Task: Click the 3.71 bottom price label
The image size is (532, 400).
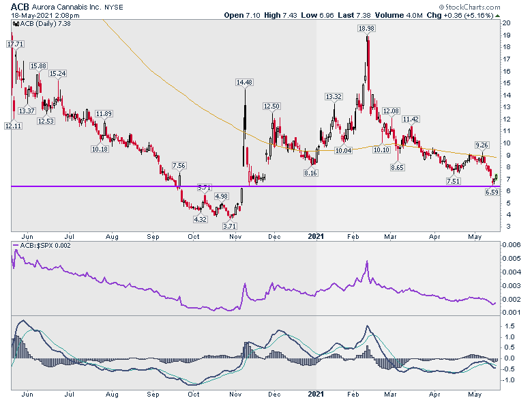Action: click(229, 226)
